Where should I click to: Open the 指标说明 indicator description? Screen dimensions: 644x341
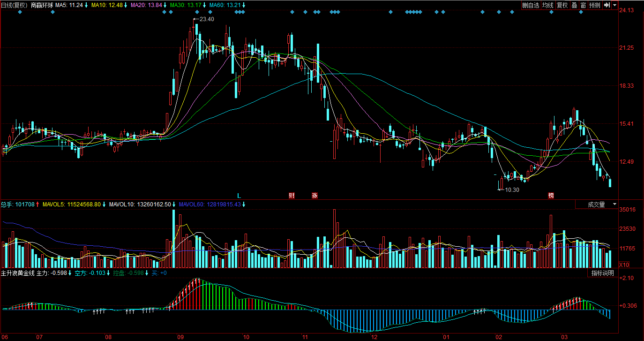click(602, 273)
